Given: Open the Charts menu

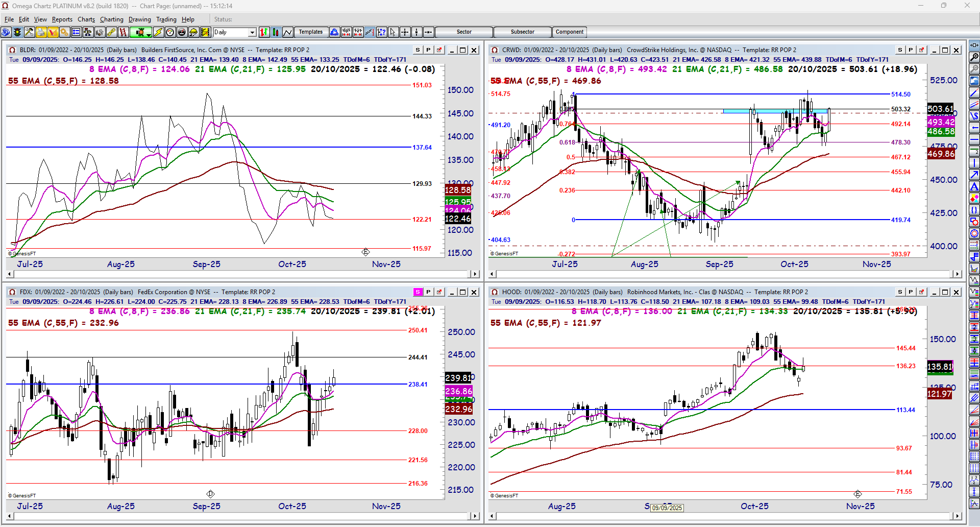Looking at the screenshot, I should pyautogui.click(x=86, y=19).
